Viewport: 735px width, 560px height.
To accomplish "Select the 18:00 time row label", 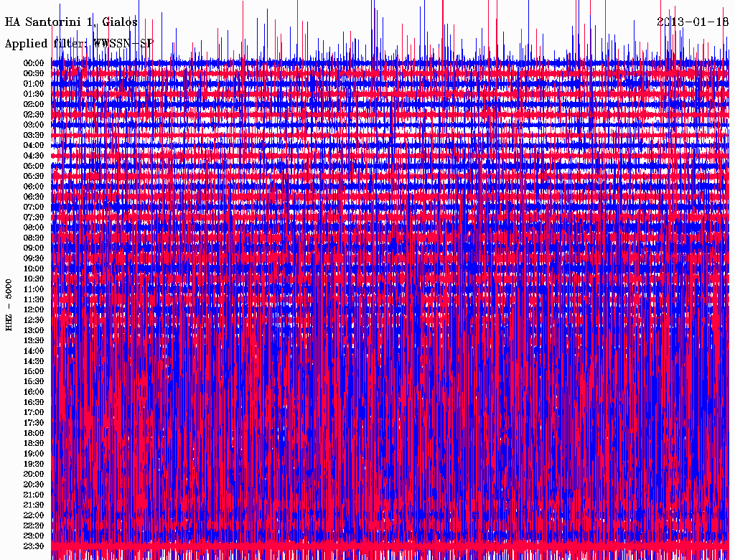I will tap(34, 434).
